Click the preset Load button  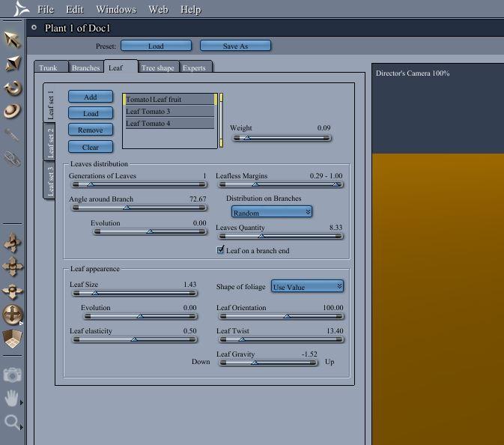coord(157,46)
